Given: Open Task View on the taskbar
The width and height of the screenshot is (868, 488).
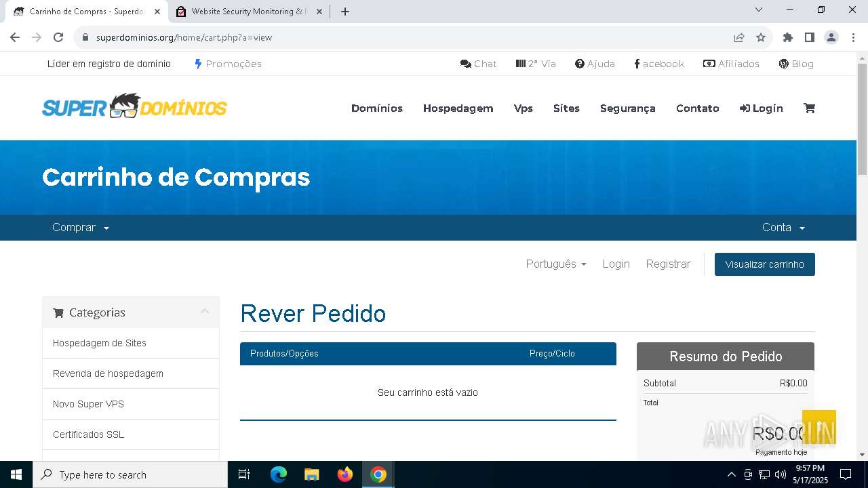Looking at the screenshot, I should pyautogui.click(x=244, y=474).
